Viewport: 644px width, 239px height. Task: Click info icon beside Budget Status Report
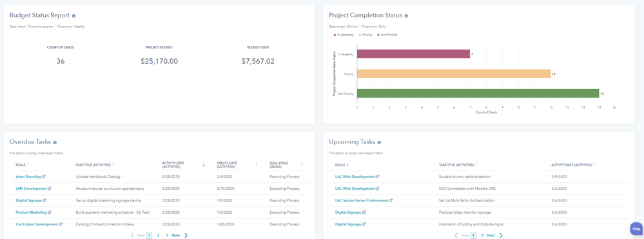tap(73, 16)
